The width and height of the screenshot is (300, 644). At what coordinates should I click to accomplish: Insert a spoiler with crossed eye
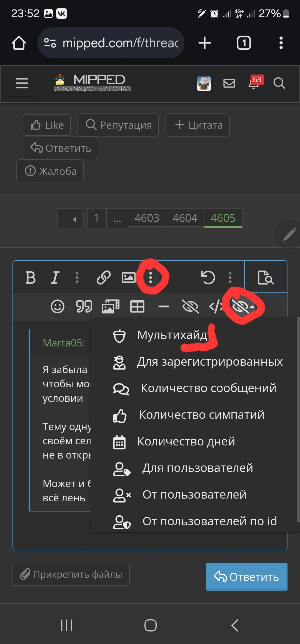[190, 307]
